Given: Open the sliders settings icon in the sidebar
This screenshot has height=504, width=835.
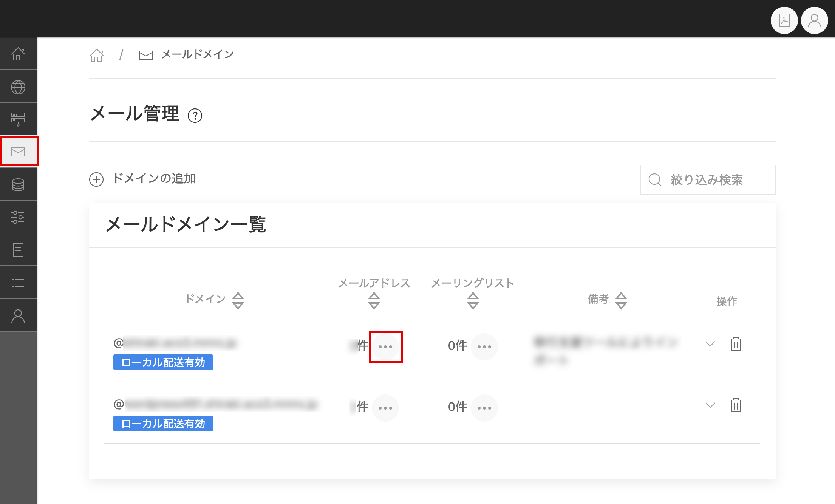Looking at the screenshot, I should (x=18, y=217).
